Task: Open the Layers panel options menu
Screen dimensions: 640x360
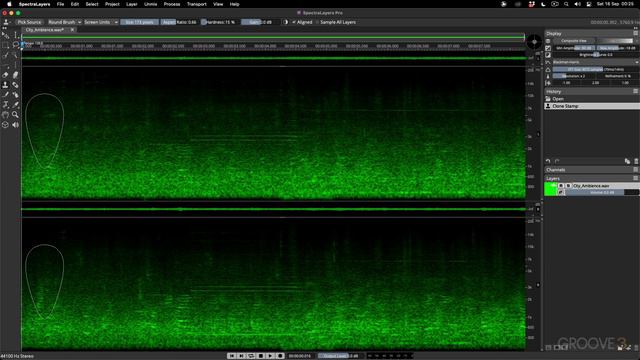Action: [636, 178]
